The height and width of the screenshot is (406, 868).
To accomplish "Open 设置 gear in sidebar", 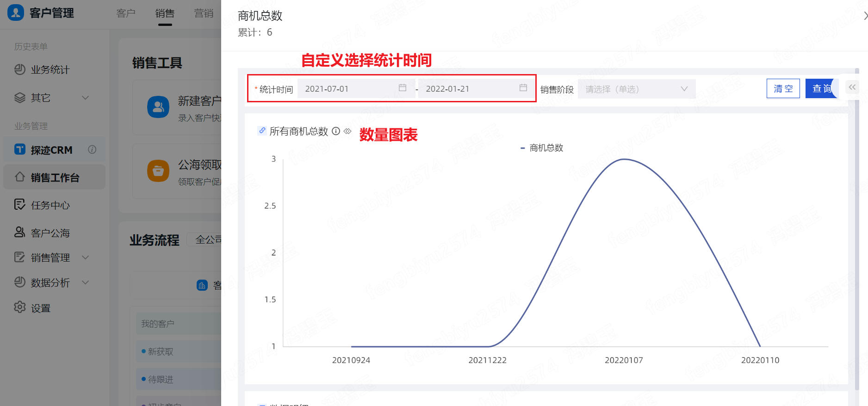I will 19,307.
